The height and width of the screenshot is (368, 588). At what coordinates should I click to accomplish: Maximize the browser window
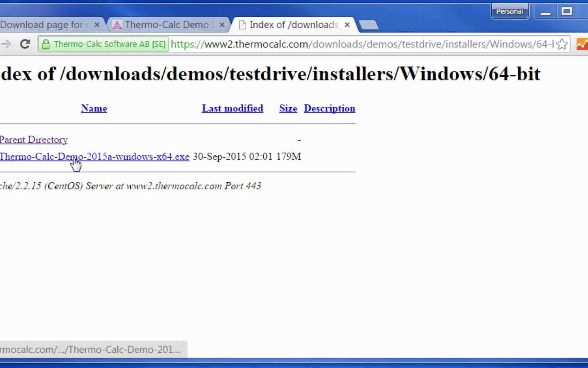pyautogui.click(x=567, y=12)
